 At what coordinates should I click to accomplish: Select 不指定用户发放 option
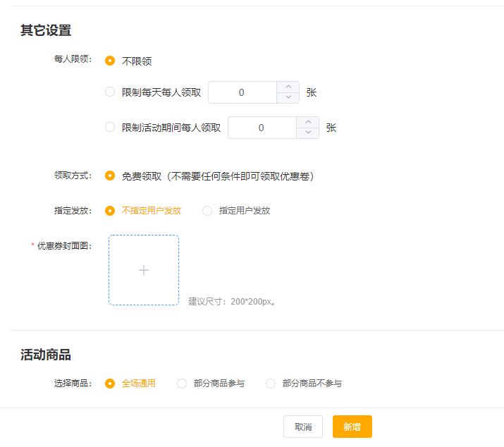tap(110, 210)
